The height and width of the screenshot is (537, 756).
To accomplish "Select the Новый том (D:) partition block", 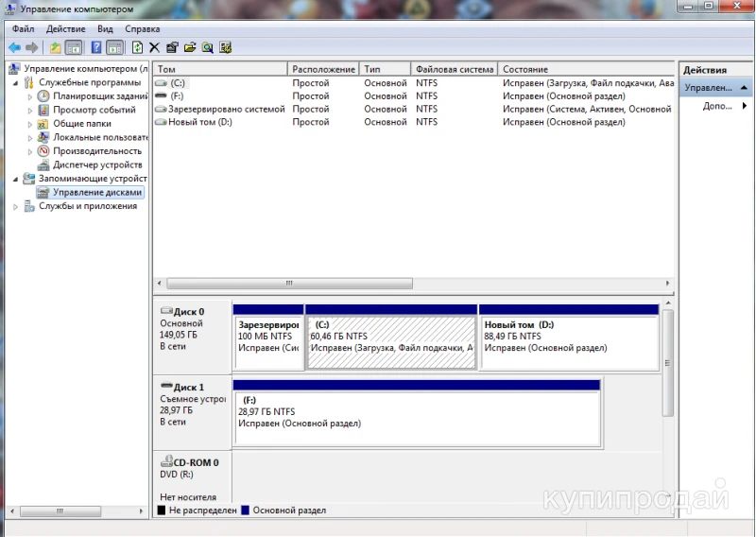I will click(x=568, y=342).
